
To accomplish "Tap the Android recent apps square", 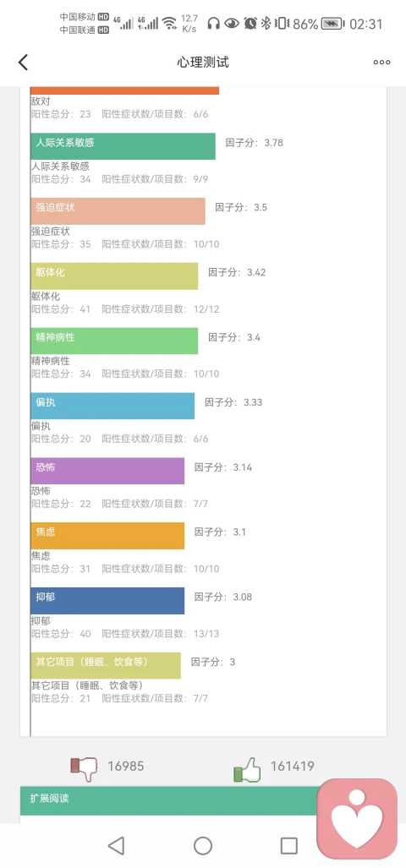I will [289, 845].
